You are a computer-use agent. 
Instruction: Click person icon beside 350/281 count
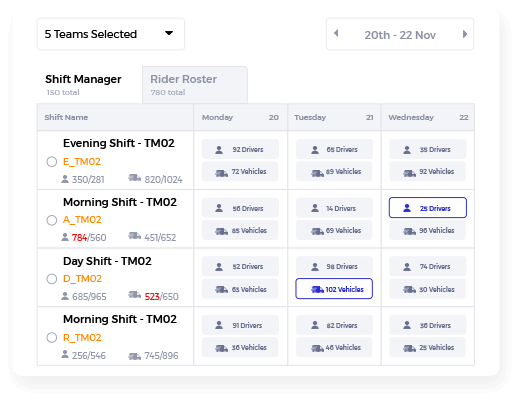tap(65, 179)
